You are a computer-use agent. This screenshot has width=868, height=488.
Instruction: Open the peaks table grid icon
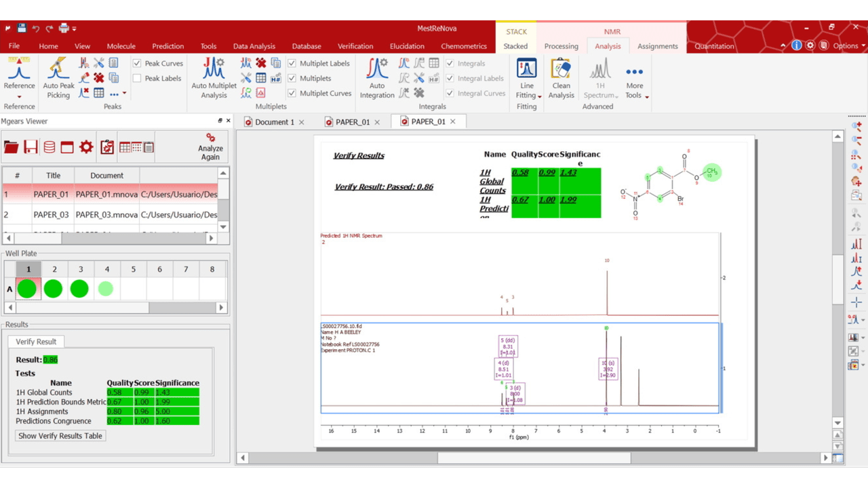point(99,93)
